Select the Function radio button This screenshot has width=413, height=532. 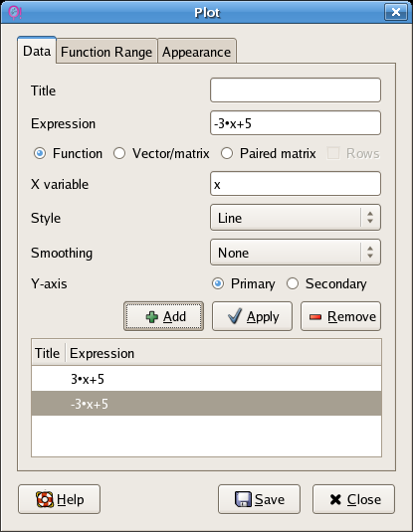click(40, 153)
